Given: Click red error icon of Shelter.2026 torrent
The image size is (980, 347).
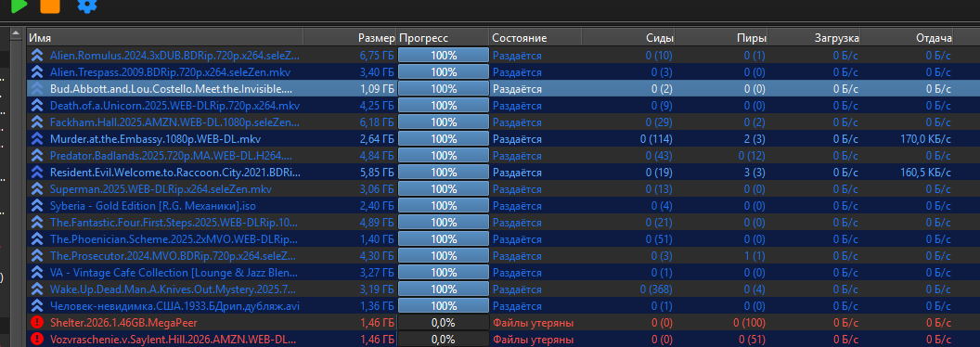Looking at the screenshot, I should (x=37, y=323).
